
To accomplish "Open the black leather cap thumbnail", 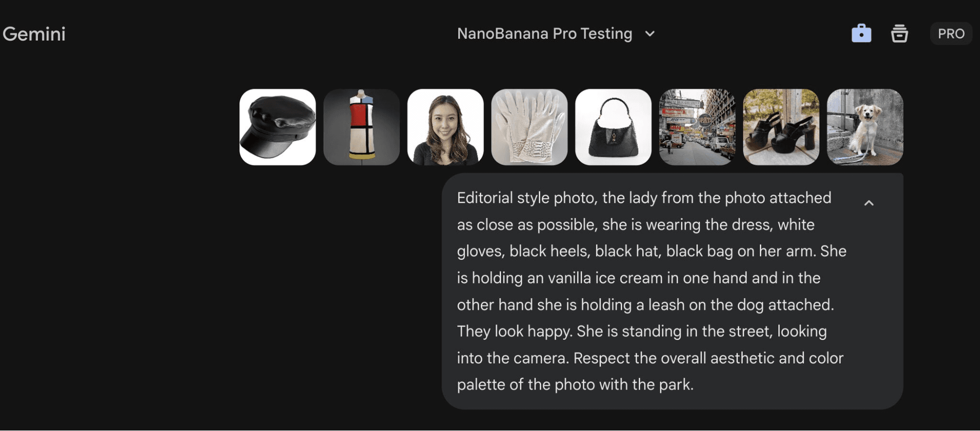I will point(277,127).
